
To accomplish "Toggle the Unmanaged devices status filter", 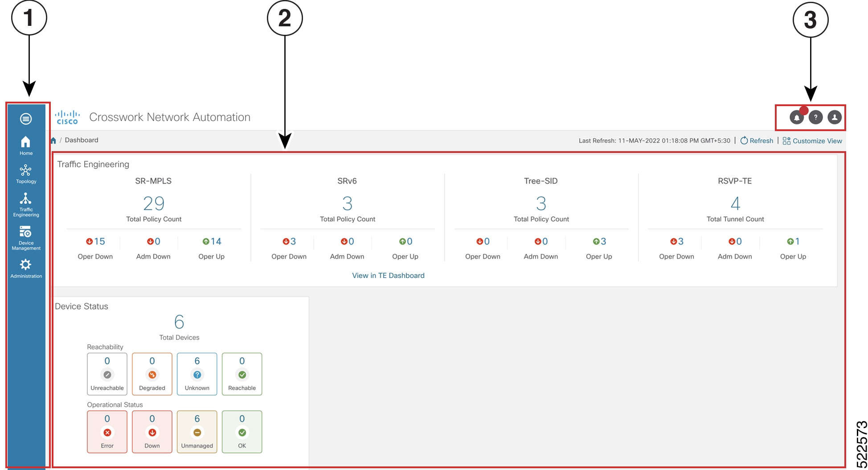I will 197,431.
